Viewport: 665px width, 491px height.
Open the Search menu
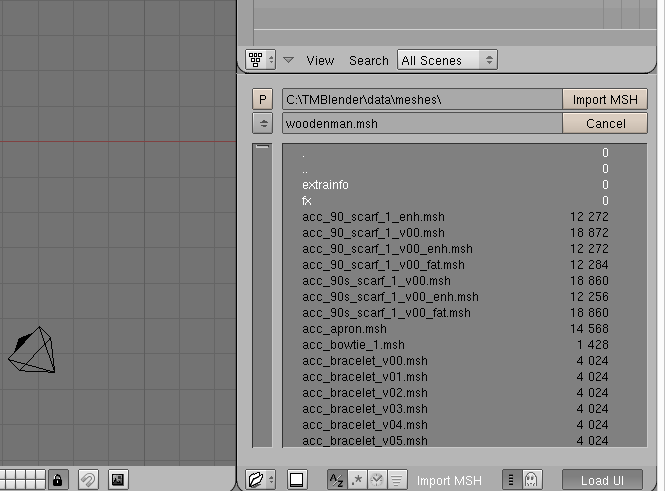369,61
